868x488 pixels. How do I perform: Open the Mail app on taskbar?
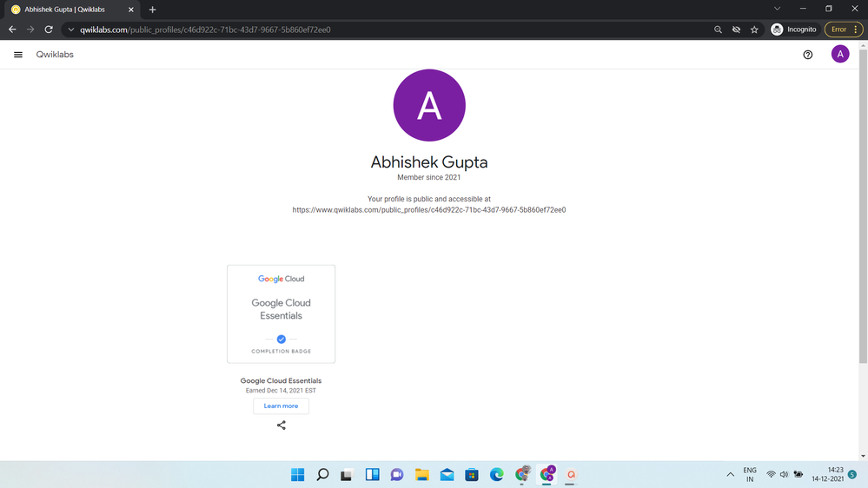pos(447,474)
